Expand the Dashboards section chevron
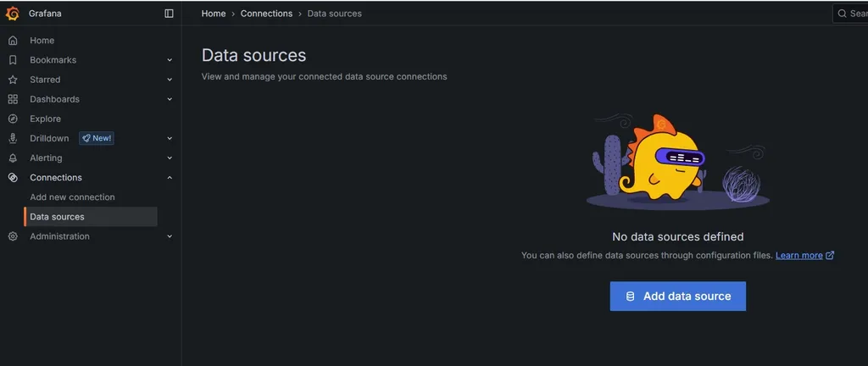Image resolution: width=868 pixels, height=366 pixels. (x=170, y=99)
